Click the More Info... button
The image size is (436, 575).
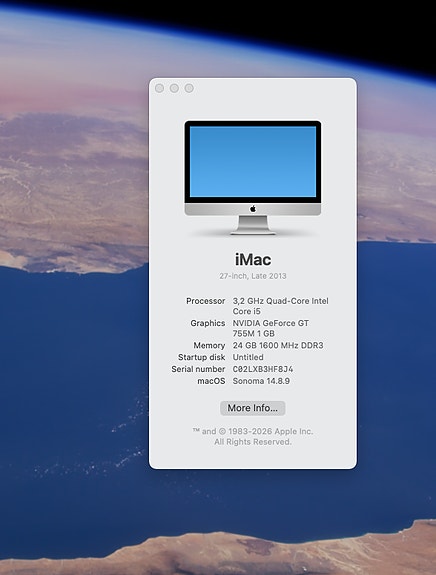coord(253,408)
